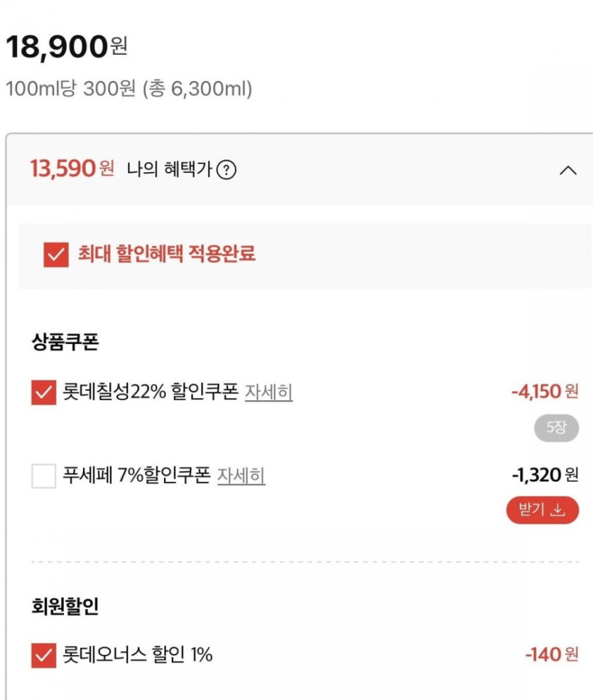Click the -1,320원 discount amount
This screenshot has width=593, height=700.
click(545, 475)
